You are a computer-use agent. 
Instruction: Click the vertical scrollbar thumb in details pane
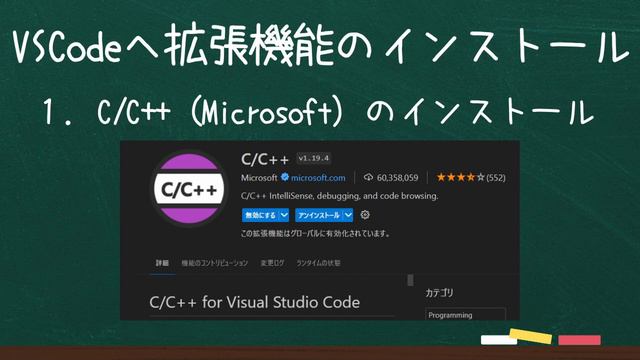(x=410, y=280)
